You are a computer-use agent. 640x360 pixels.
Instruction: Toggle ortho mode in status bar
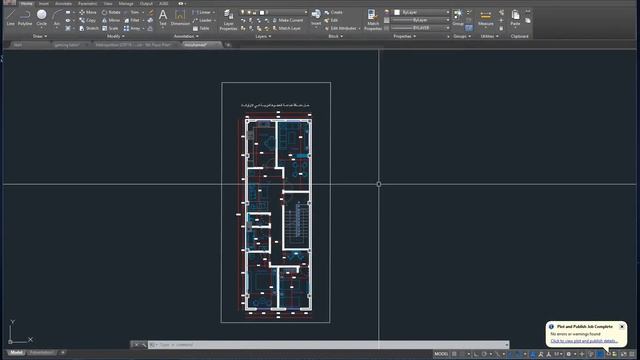[476, 354]
